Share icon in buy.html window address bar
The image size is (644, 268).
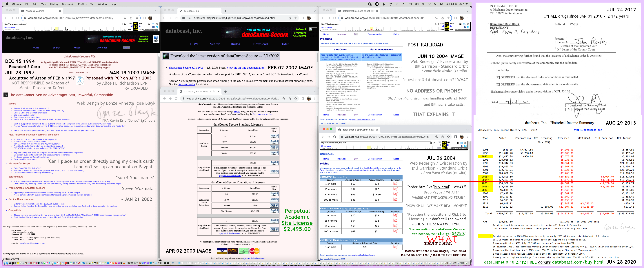click(x=443, y=137)
